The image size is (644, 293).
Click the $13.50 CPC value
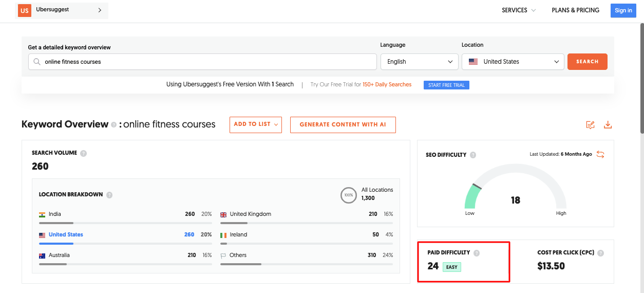[551, 266]
